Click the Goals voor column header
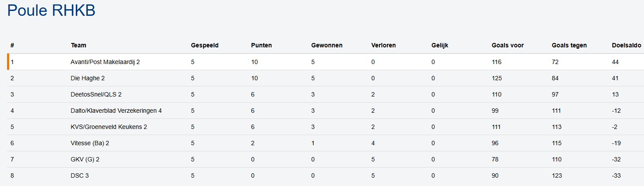644x186 pixels. tap(508, 45)
